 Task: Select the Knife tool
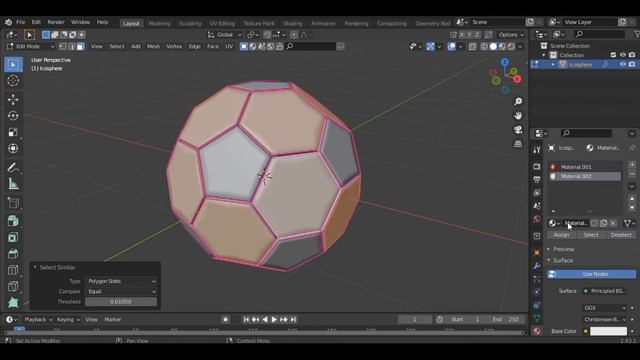click(x=13, y=286)
